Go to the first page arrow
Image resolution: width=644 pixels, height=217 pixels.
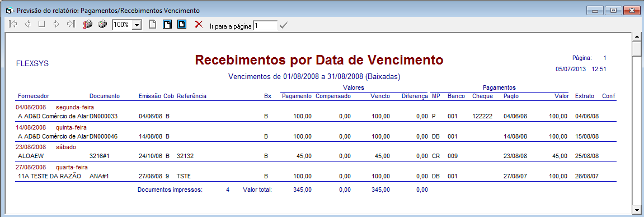tap(13, 24)
